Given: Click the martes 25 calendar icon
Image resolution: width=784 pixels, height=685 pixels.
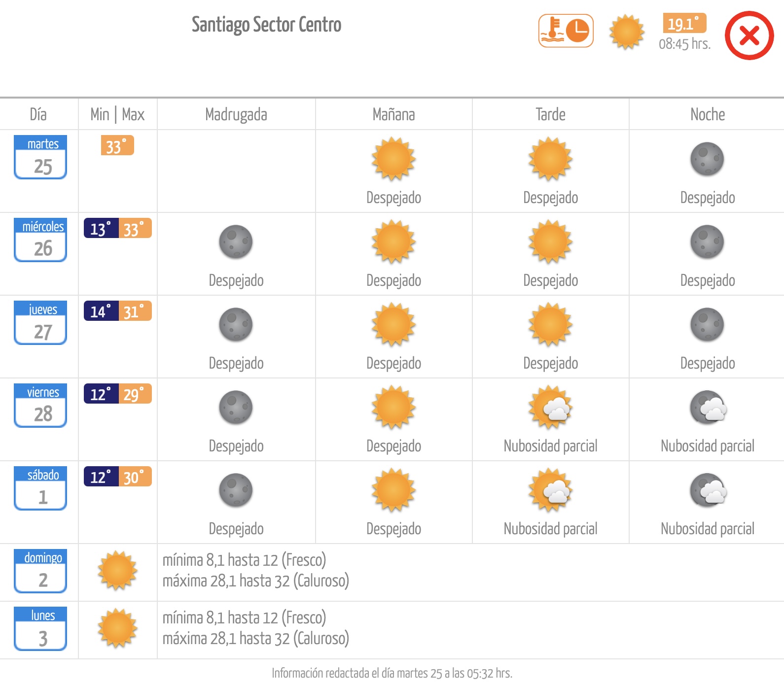Looking at the screenshot, I should (40, 157).
